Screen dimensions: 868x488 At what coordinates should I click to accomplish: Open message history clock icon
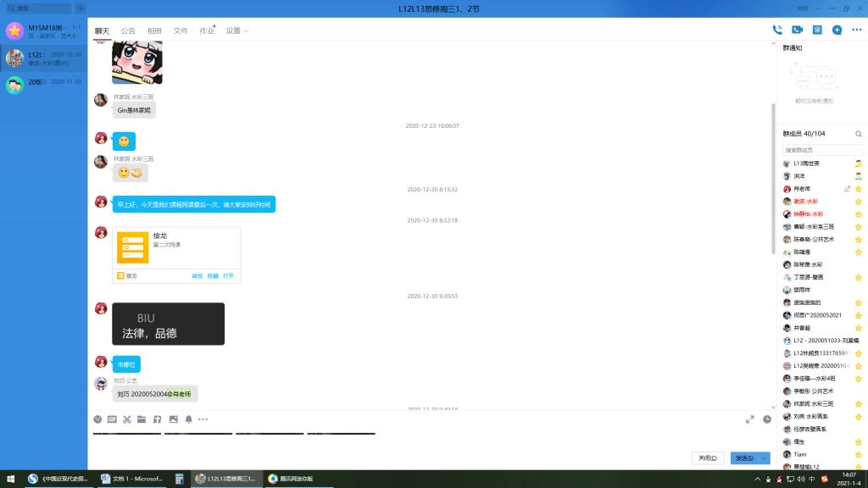click(x=767, y=419)
